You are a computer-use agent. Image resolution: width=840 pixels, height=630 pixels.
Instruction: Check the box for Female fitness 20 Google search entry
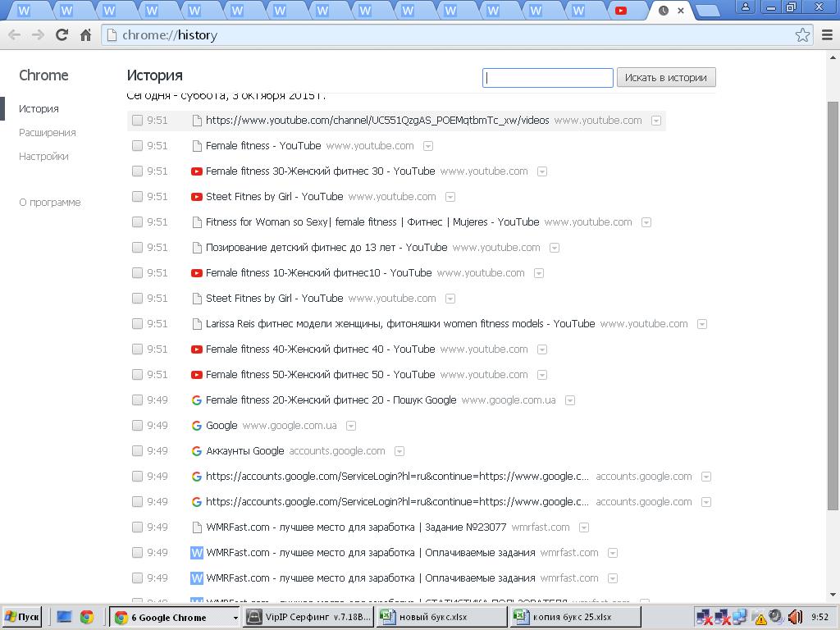[137, 400]
